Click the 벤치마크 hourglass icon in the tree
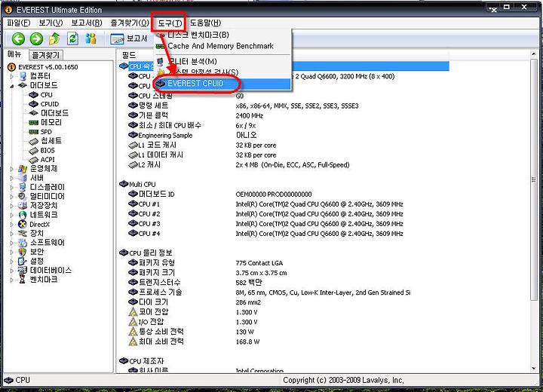This screenshot has height=392, width=543. (23, 280)
